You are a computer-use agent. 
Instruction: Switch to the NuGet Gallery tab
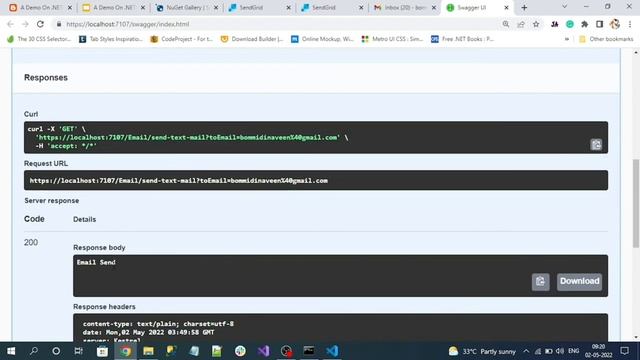point(187,8)
